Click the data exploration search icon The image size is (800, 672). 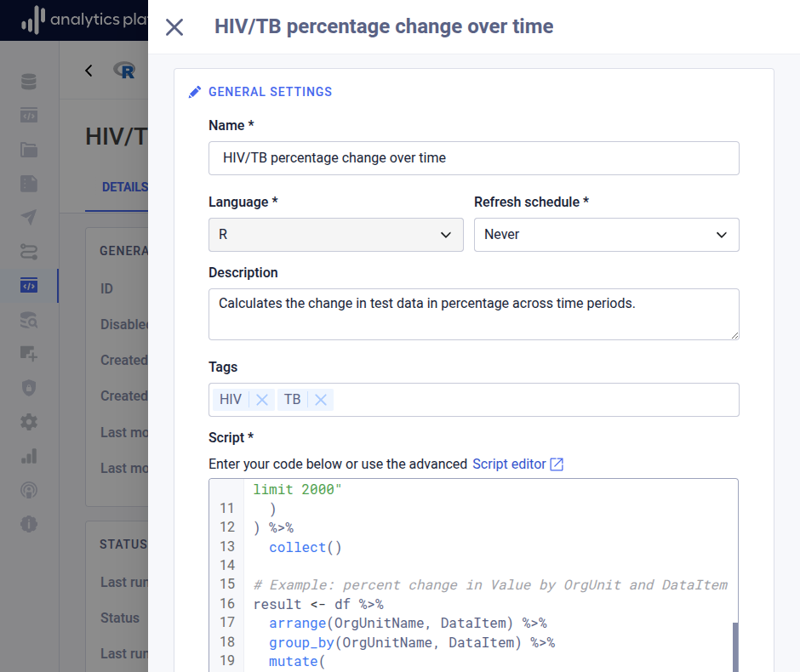tap(28, 320)
